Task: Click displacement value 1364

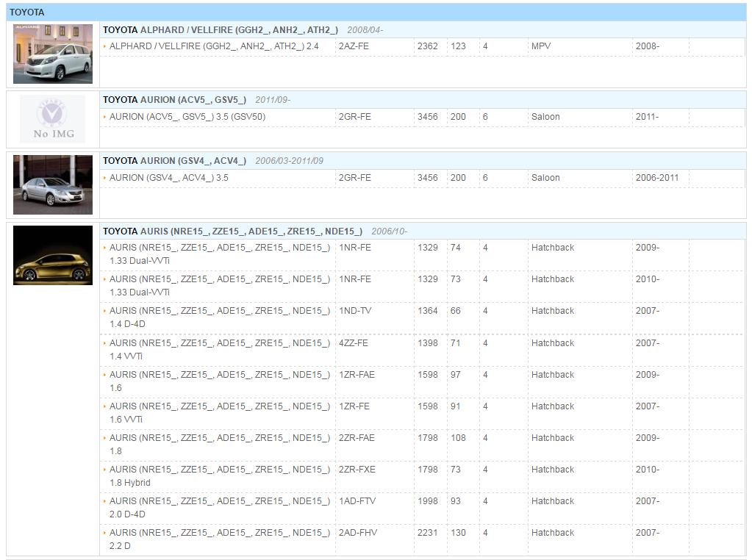Action: [427, 311]
